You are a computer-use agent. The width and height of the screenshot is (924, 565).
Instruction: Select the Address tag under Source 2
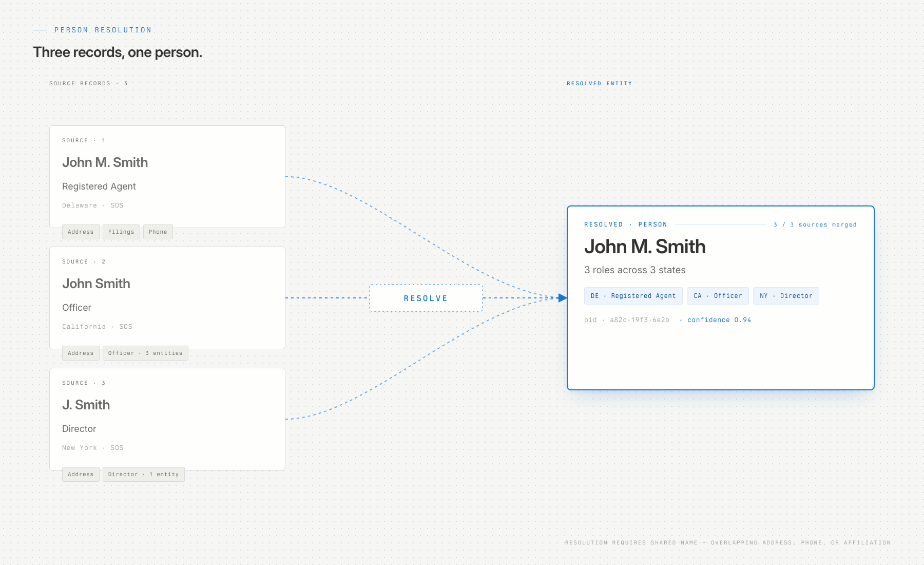pyautogui.click(x=81, y=353)
